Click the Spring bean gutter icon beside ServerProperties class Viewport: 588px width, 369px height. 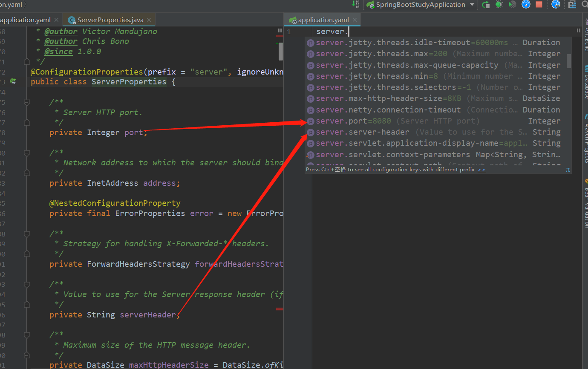click(x=13, y=81)
